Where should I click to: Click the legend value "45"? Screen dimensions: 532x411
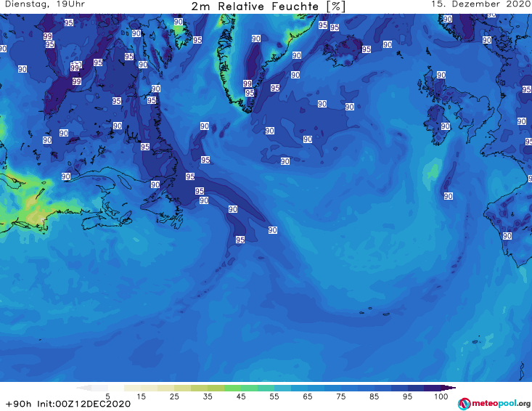[241, 396]
